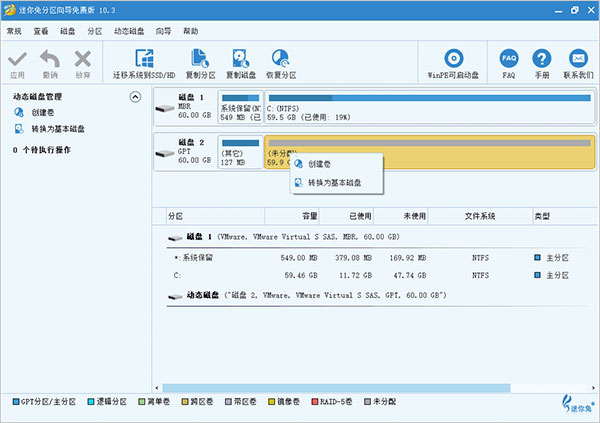Screen dimensions: 600x423
Task: Open the Manual (手册) help icon
Action: tap(542, 59)
